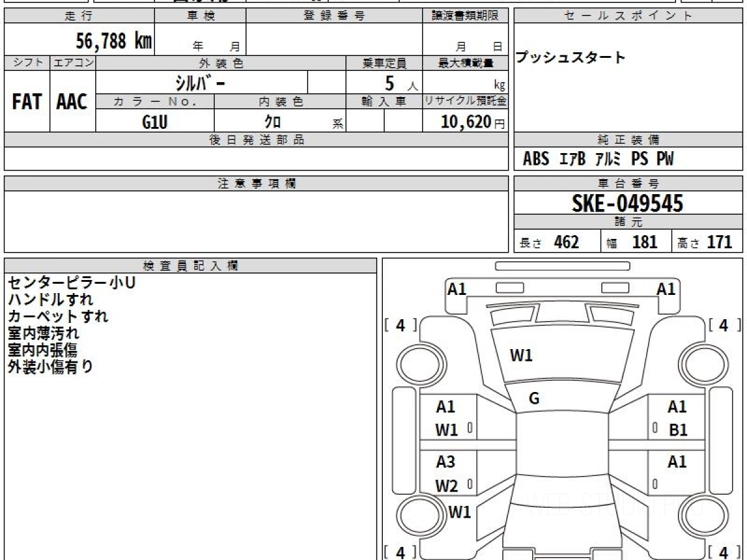This screenshot has height=560, width=747.
Task: Select the リサイクル預託金 header
Action: [465, 102]
